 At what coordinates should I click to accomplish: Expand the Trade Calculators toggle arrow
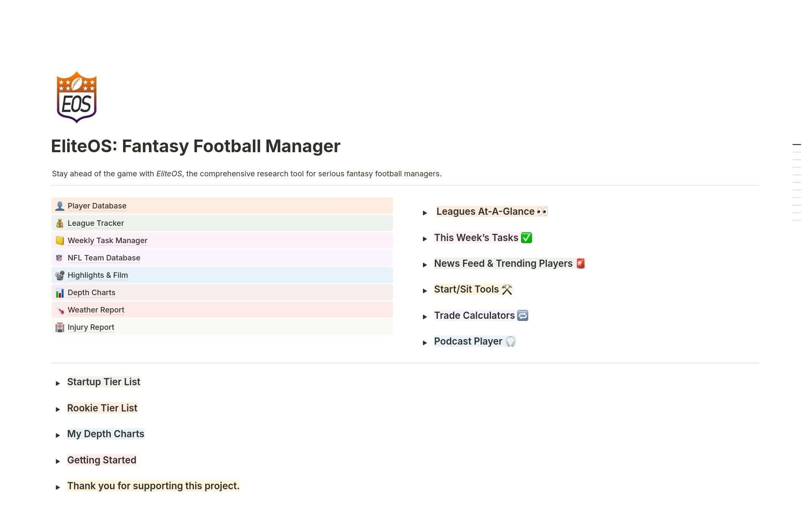click(x=425, y=317)
